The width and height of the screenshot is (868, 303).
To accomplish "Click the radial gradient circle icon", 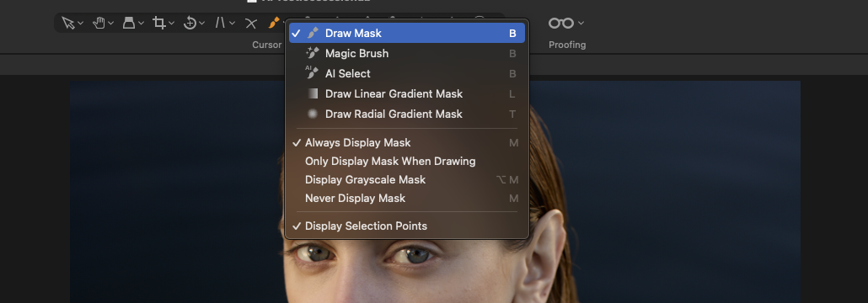I will (313, 114).
